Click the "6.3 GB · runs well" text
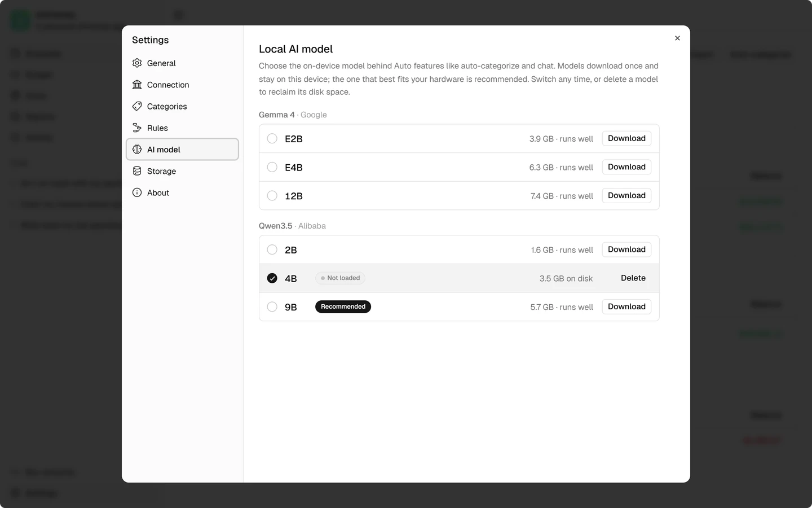The height and width of the screenshot is (508, 812). pyautogui.click(x=561, y=168)
